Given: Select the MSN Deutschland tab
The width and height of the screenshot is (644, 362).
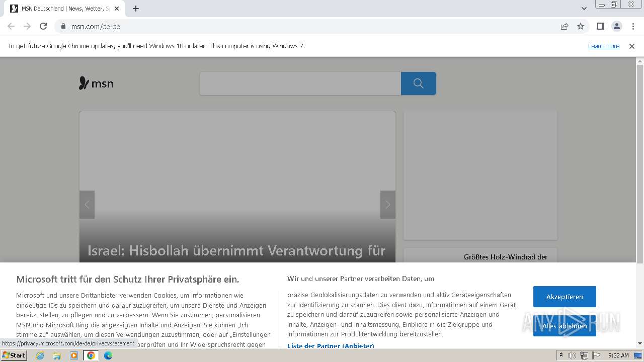Looking at the screenshot, I should [x=64, y=9].
